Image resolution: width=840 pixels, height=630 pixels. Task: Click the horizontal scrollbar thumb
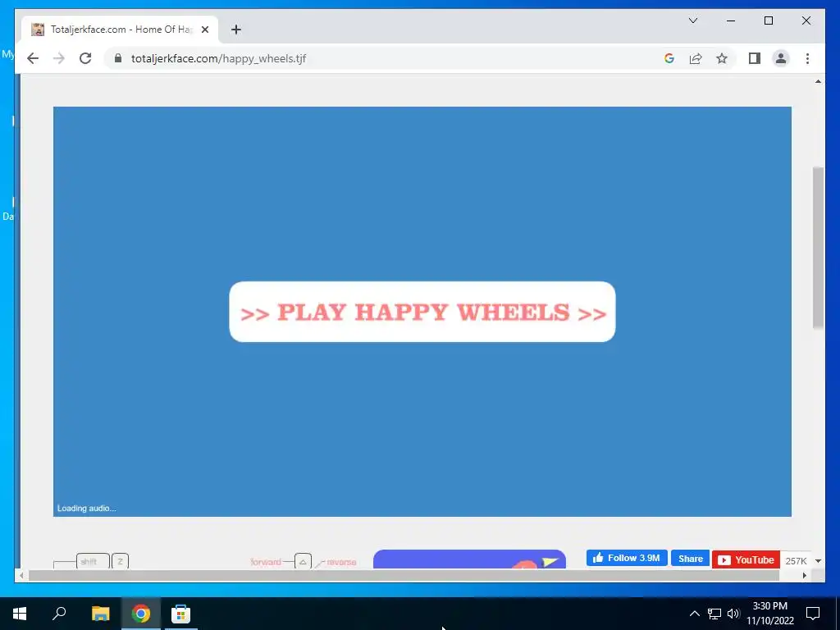point(404,575)
